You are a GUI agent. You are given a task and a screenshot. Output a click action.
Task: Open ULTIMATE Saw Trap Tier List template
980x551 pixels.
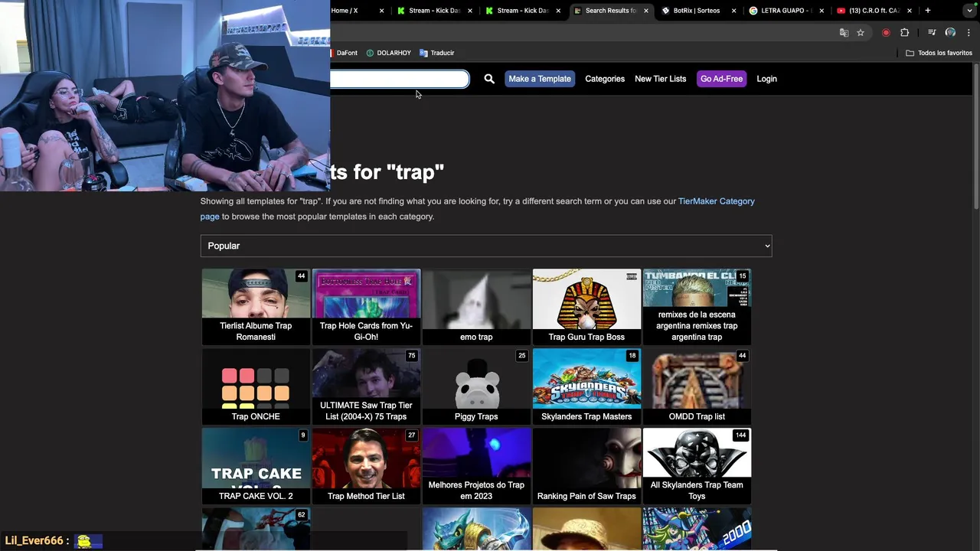(366, 386)
